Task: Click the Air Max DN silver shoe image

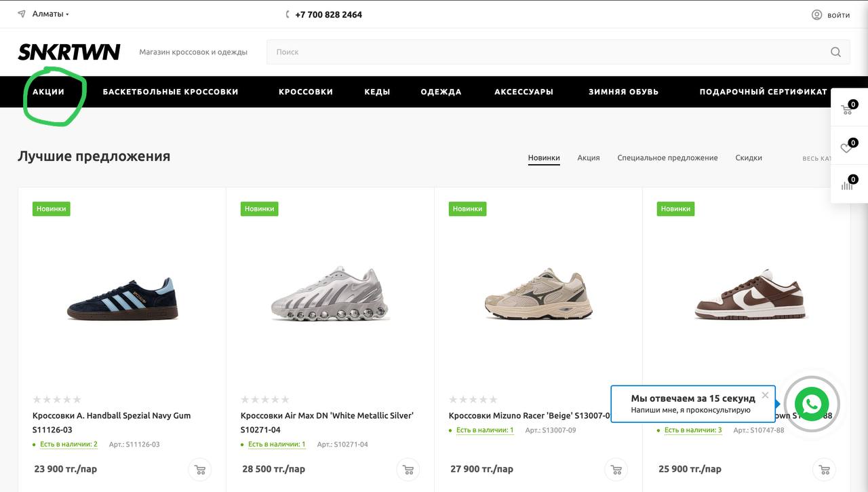Action: (x=330, y=293)
